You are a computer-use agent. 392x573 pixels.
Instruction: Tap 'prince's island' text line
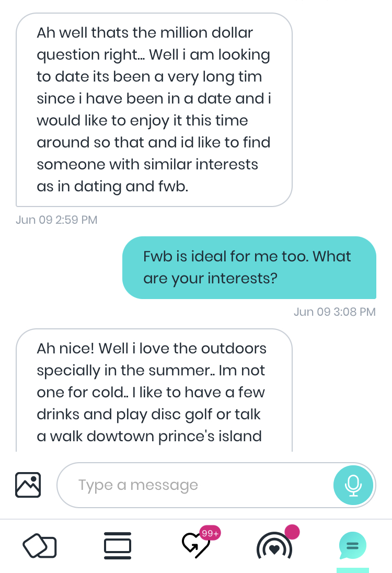click(x=149, y=437)
